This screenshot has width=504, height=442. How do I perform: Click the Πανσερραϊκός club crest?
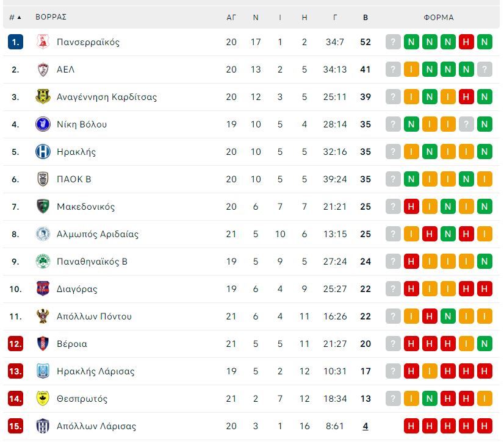pyautogui.click(x=43, y=41)
